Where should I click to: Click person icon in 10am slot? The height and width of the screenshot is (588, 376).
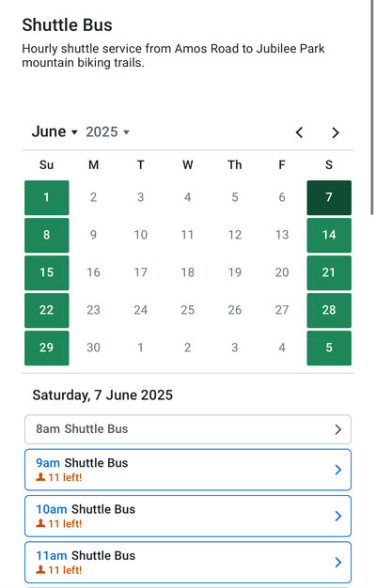[40, 523]
